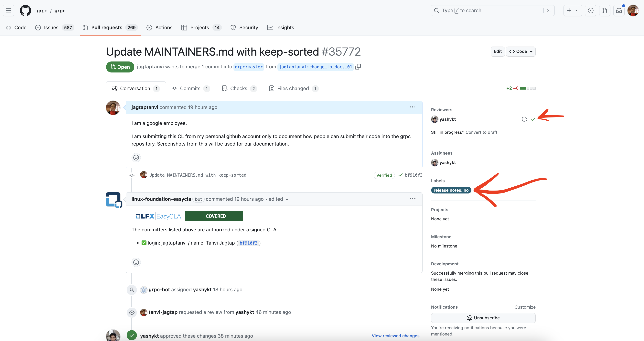The height and width of the screenshot is (341, 644).
Task: Click the pull requests tab icon
Action: (85, 27)
